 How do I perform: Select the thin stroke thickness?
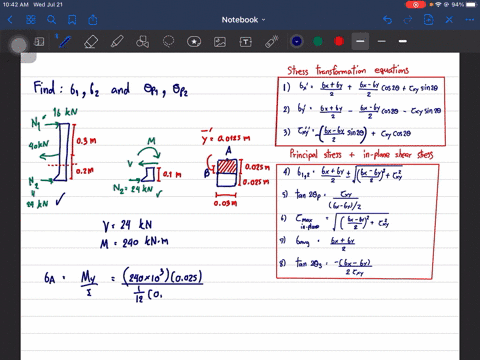point(382,41)
